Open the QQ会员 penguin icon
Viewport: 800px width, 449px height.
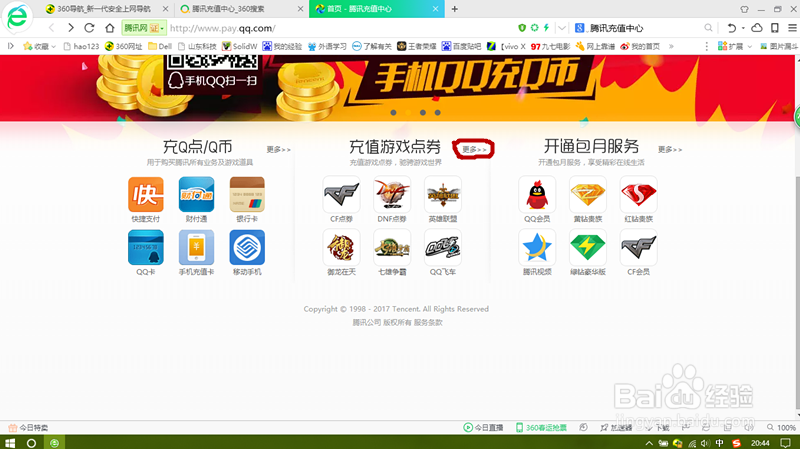537,194
